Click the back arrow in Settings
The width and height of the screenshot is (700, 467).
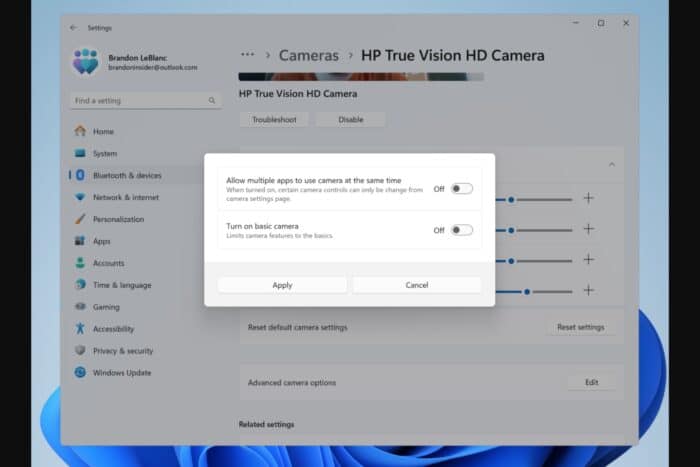pos(73,28)
